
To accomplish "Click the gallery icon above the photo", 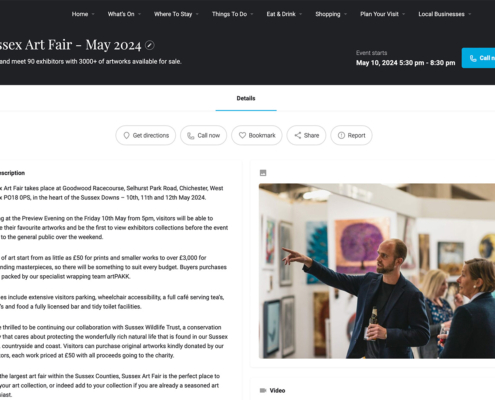I will [263, 173].
